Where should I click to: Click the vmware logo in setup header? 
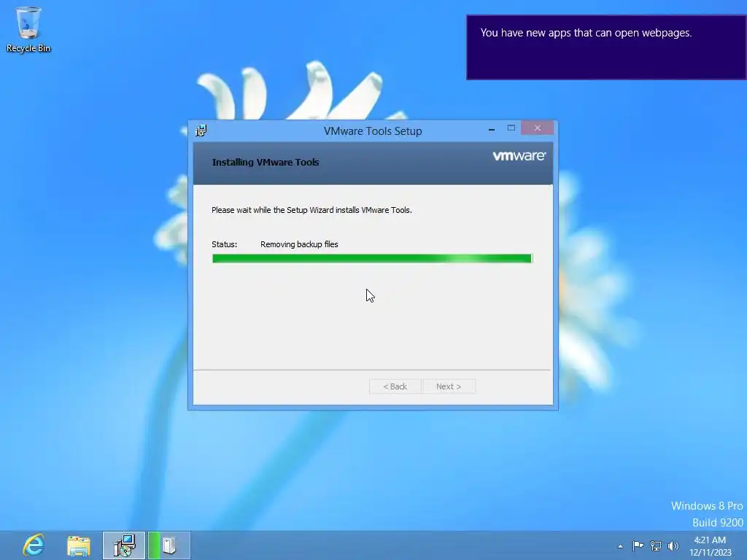(519, 156)
